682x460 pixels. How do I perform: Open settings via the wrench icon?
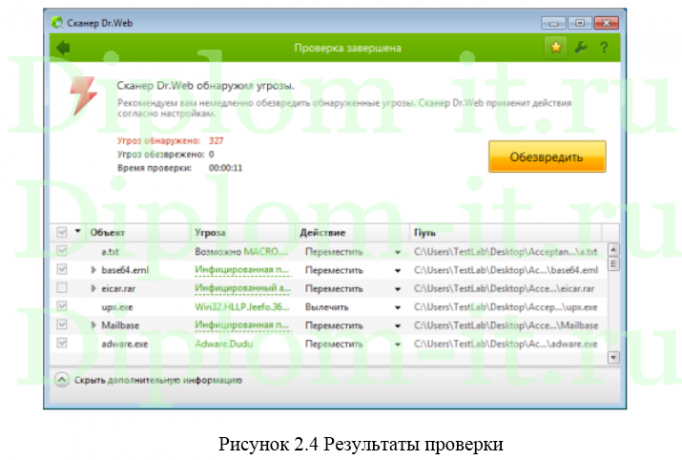click(581, 47)
